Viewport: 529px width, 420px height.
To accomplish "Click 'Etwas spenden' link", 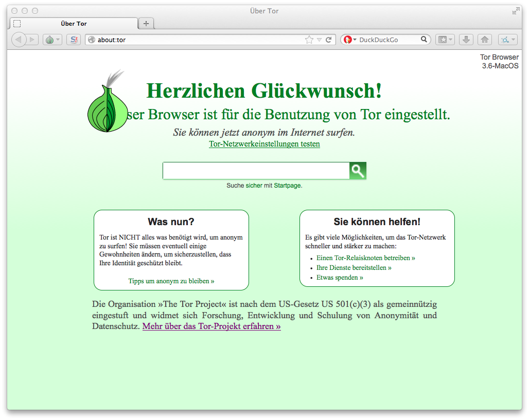I will (x=340, y=278).
